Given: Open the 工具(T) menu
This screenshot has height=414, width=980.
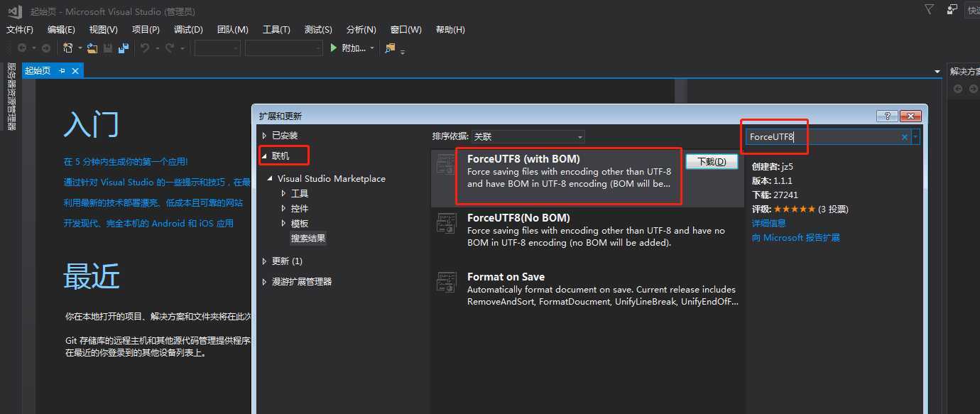Looking at the screenshot, I should [276, 29].
